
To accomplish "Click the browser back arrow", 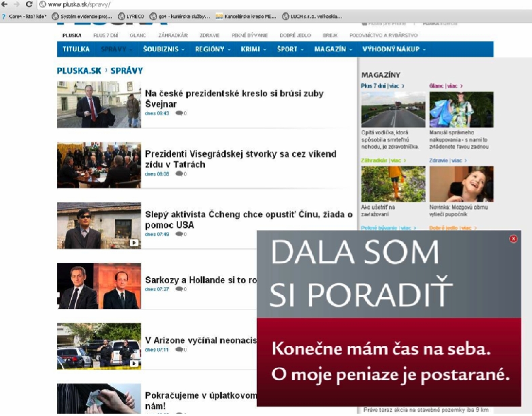I will click(x=5, y=4).
